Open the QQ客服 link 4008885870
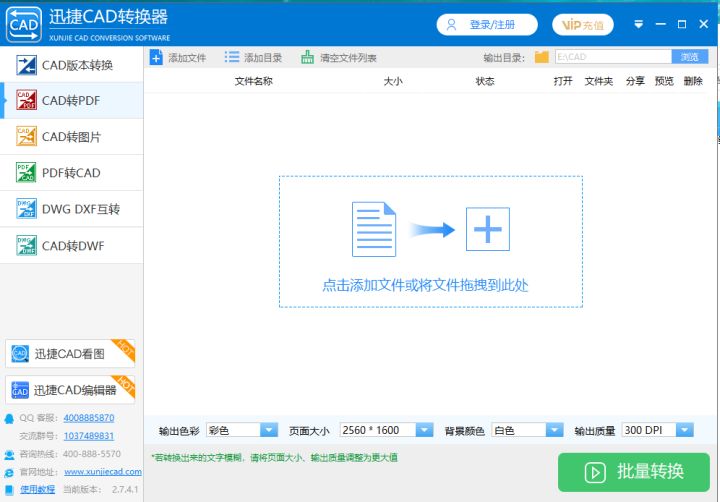 pyautogui.click(x=89, y=417)
